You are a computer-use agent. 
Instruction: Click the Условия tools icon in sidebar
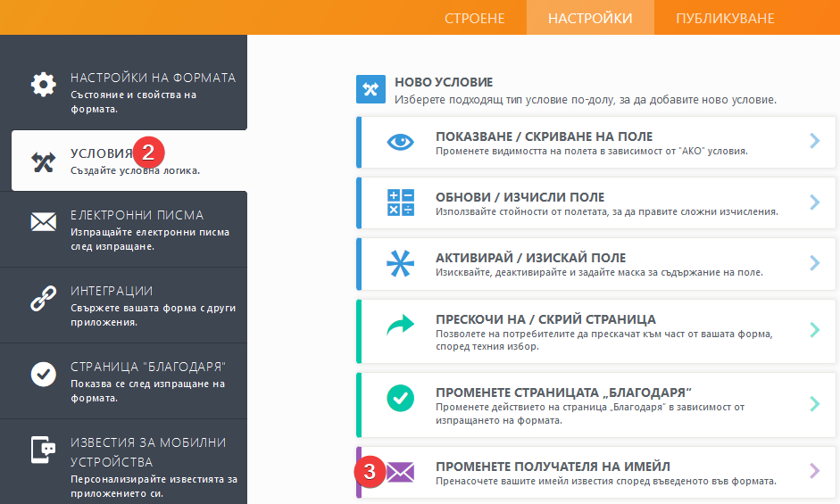click(44, 161)
